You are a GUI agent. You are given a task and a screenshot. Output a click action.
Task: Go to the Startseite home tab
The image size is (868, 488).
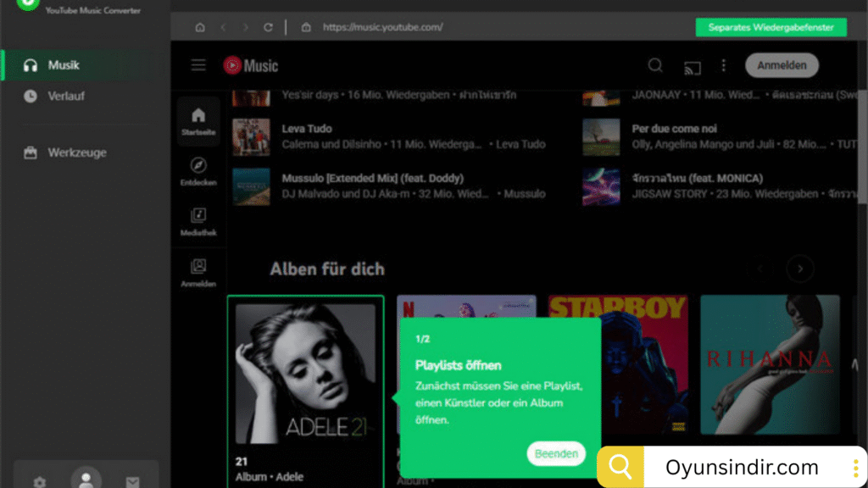[198, 121]
